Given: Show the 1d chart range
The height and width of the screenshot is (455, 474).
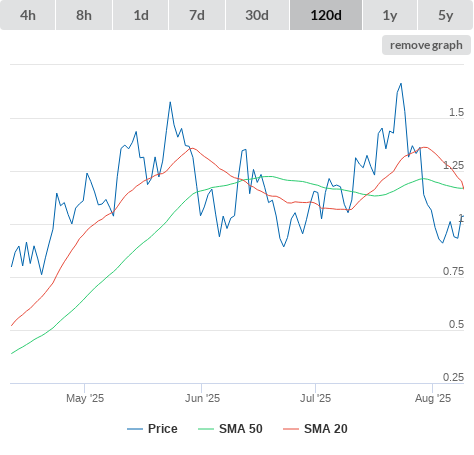Looking at the screenshot, I should pos(141,15).
